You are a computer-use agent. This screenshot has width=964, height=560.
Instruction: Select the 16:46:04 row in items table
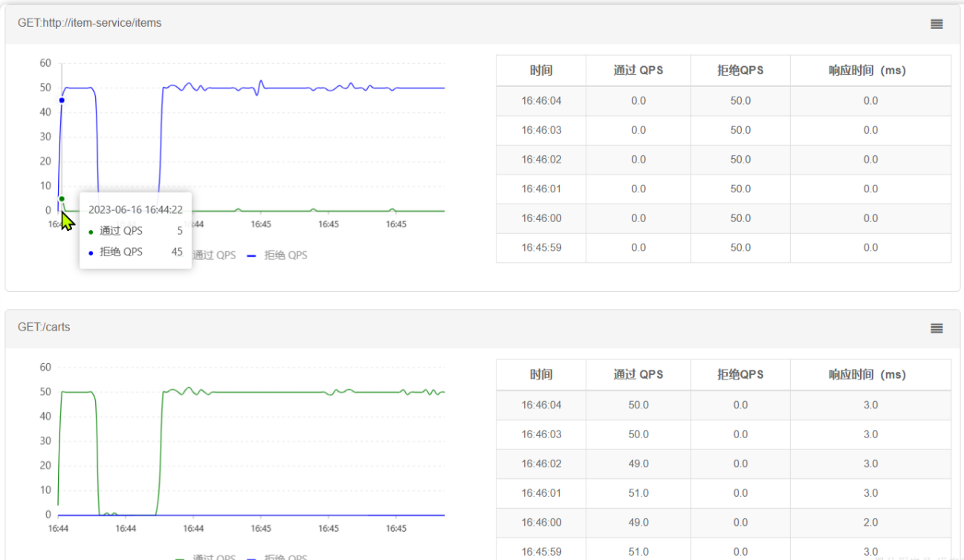541,101
